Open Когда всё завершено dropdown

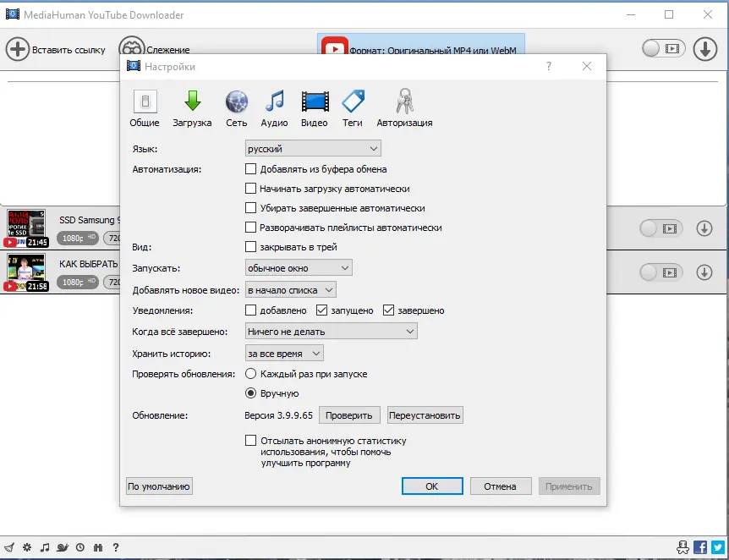[331, 331]
